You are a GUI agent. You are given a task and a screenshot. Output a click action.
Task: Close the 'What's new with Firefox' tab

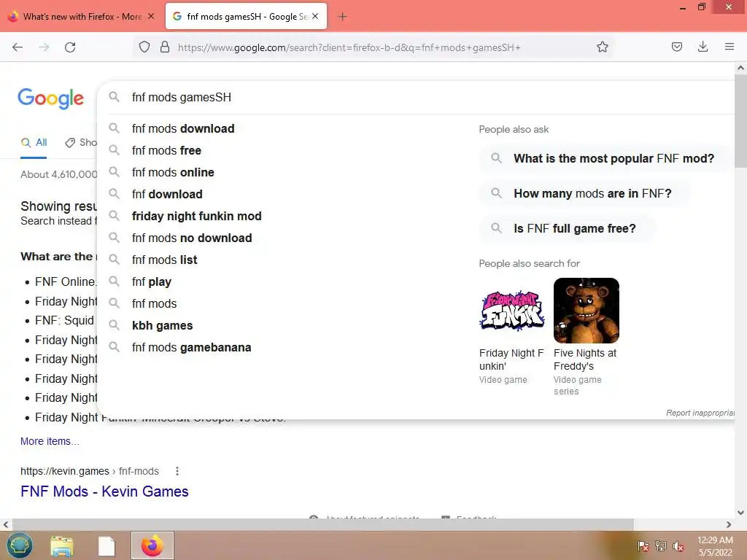[151, 16]
